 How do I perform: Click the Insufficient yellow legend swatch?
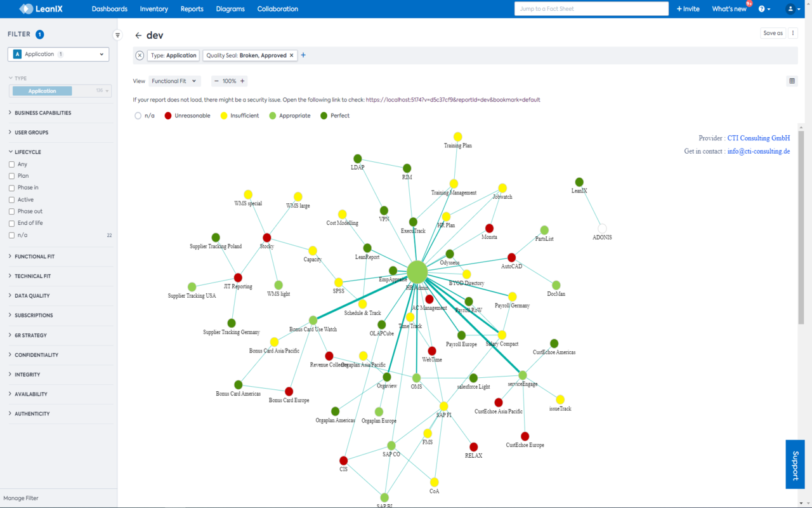(x=223, y=116)
